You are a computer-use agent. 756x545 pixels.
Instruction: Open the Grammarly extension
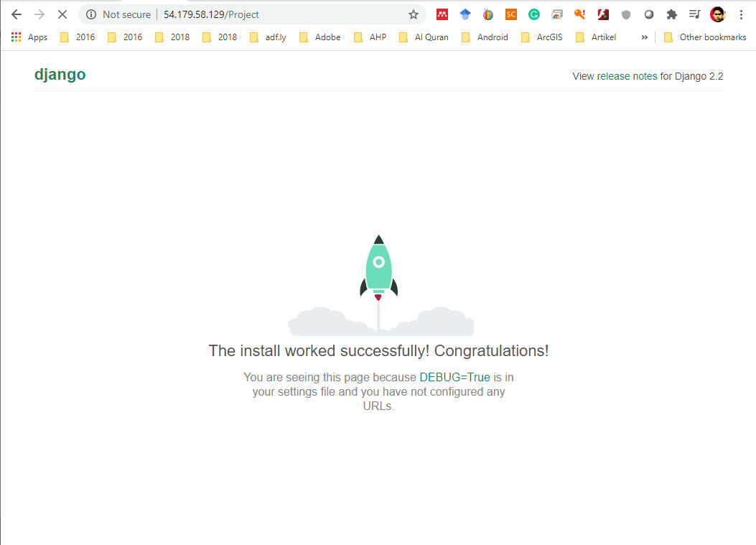[533, 14]
